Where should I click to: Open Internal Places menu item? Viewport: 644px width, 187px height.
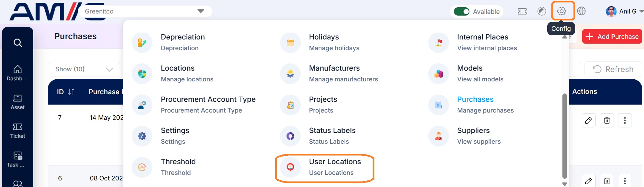(487, 42)
